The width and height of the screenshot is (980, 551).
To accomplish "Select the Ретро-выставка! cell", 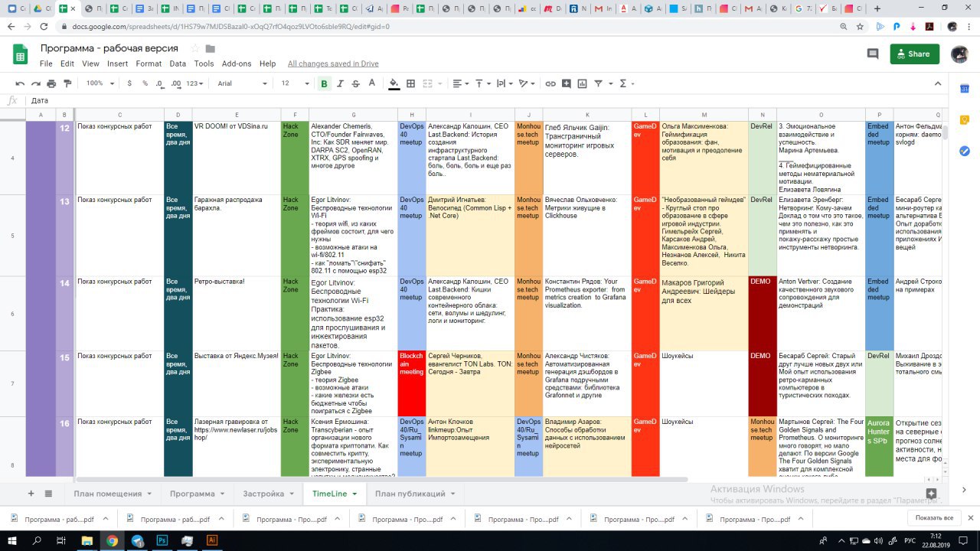I will (x=236, y=314).
